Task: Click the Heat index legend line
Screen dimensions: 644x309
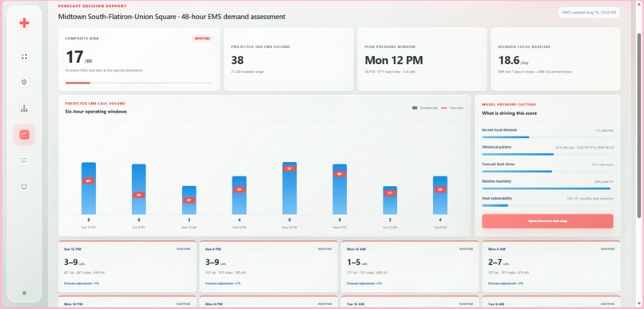Action: (443, 108)
